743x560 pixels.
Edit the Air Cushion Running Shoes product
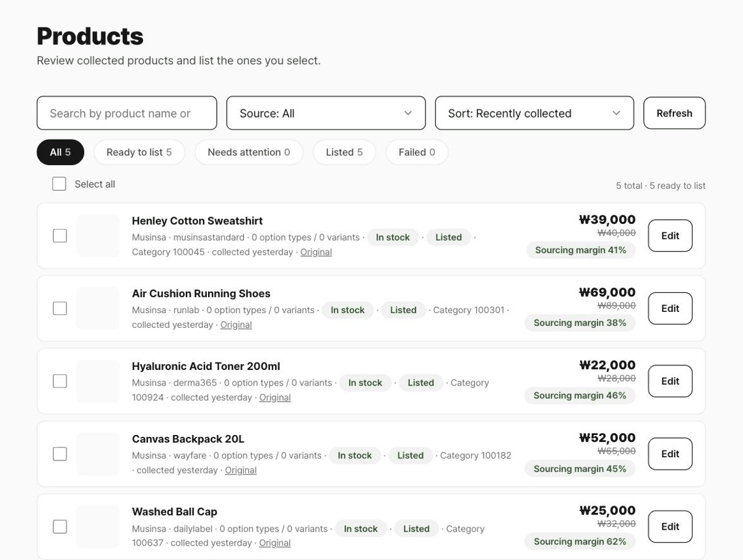pos(670,308)
